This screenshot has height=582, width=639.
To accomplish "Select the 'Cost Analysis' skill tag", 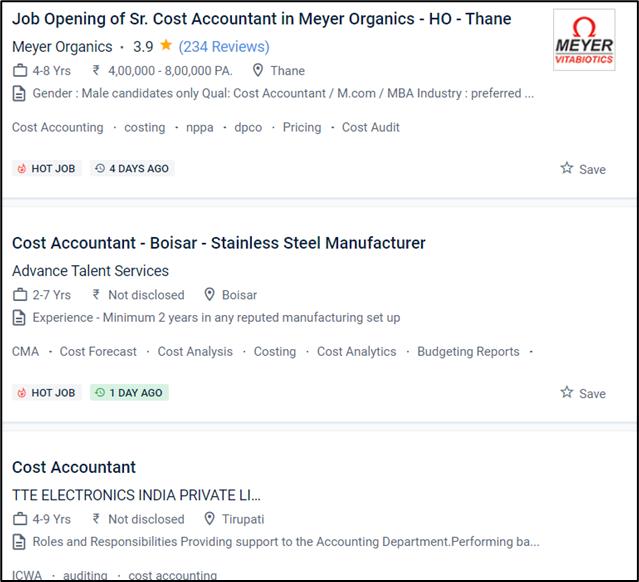I will pyautogui.click(x=195, y=352).
